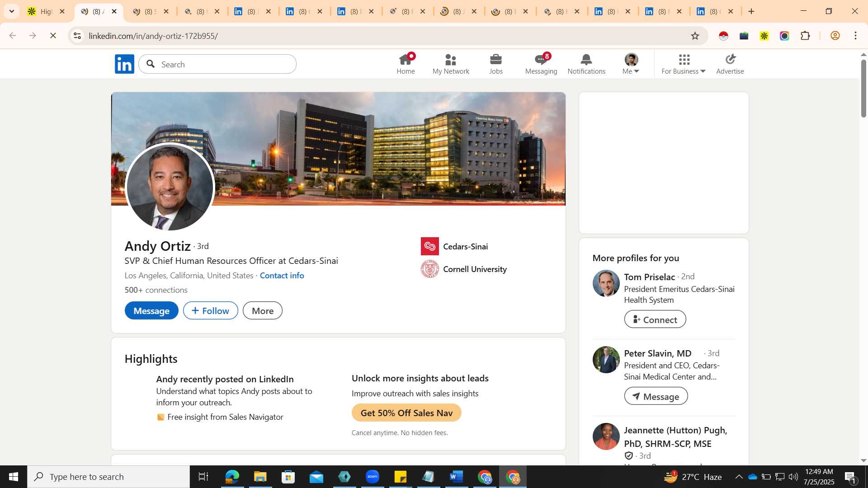This screenshot has height=488, width=868.
Task: Connect with Tom Priselac
Action: click(x=655, y=319)
